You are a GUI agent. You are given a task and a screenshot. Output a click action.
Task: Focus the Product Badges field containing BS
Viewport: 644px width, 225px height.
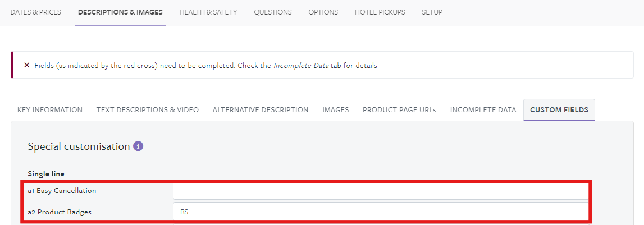[x=380, y=212]
